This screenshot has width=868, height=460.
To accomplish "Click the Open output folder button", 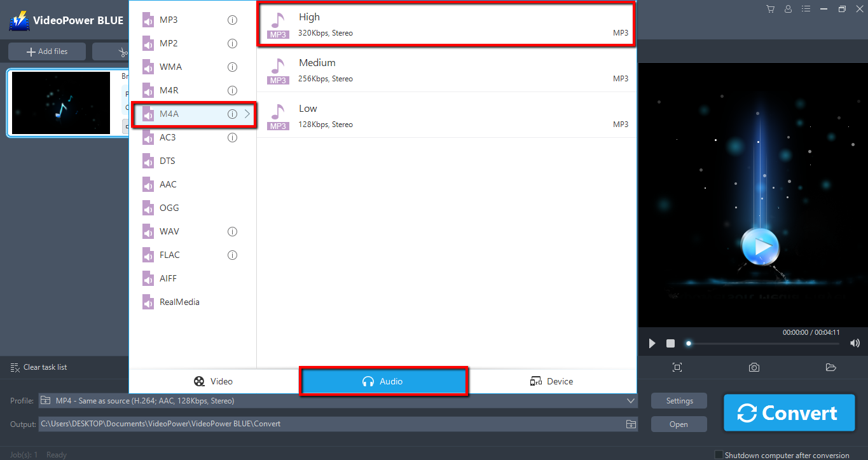I will pos(679,424).
